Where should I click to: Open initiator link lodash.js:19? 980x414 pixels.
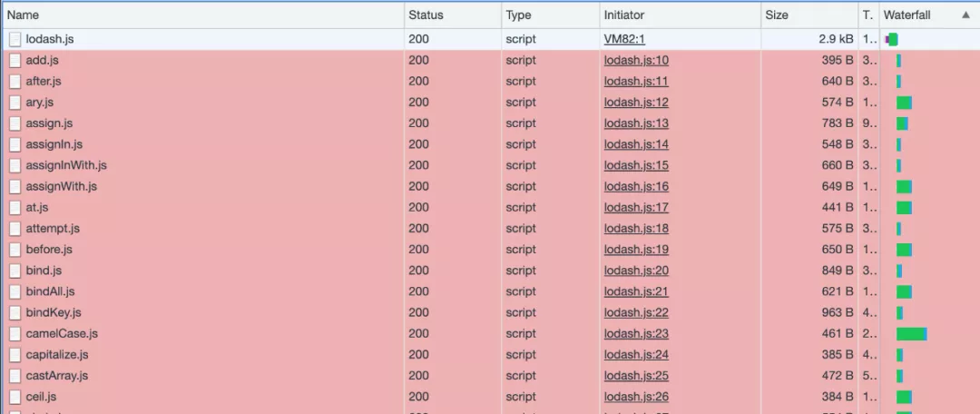636,250
